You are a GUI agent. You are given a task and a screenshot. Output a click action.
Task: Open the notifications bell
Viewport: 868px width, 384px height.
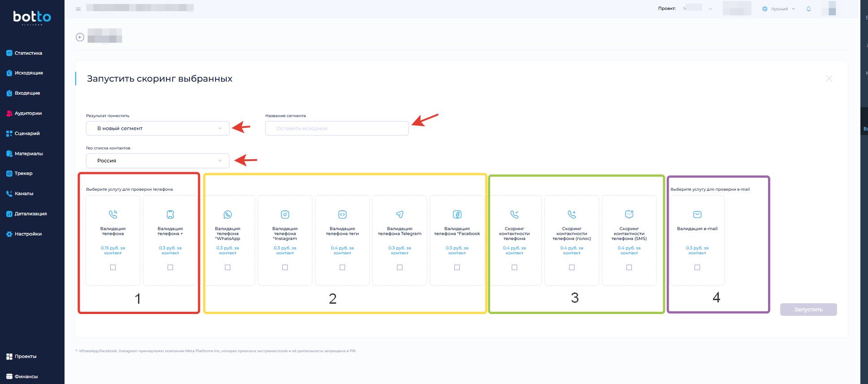(808, 9)
